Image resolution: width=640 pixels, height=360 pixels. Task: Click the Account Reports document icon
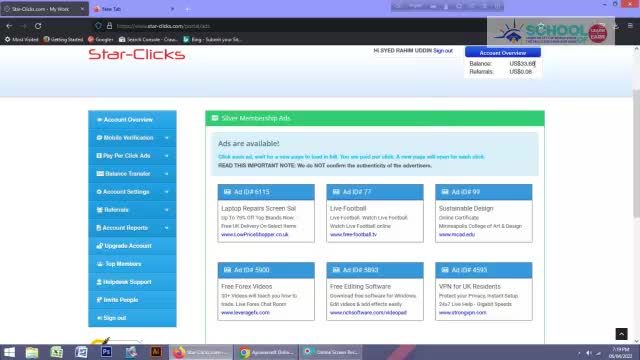coord(98,228)
